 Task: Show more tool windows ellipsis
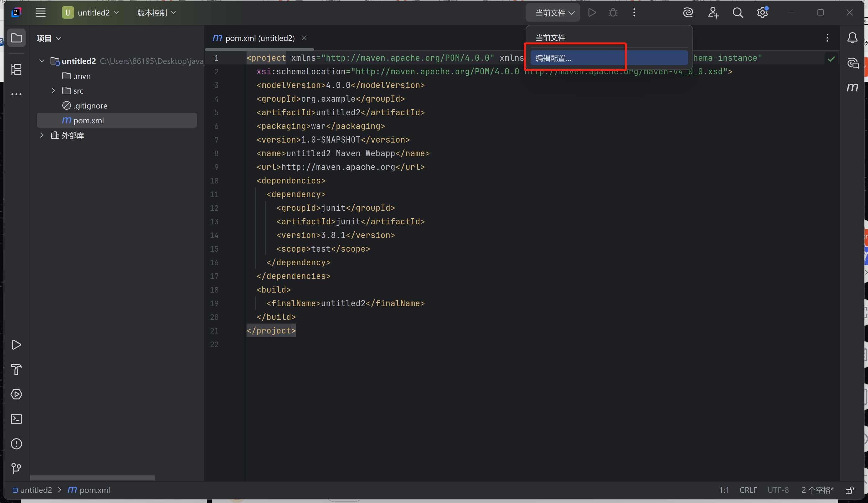tap(16, 94)
